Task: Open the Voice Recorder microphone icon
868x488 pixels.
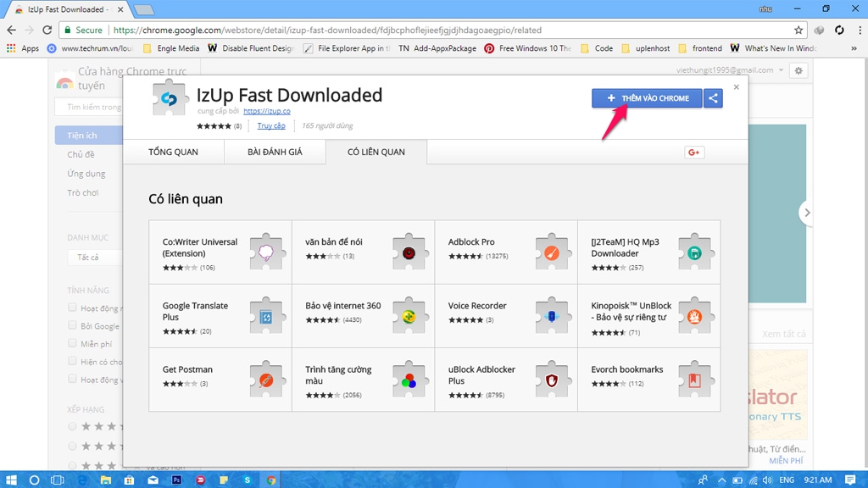Action: [553, 316]
